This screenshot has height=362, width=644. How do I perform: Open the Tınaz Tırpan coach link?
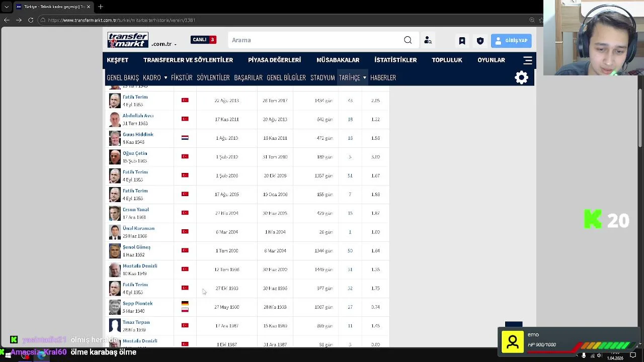(136, 322)
